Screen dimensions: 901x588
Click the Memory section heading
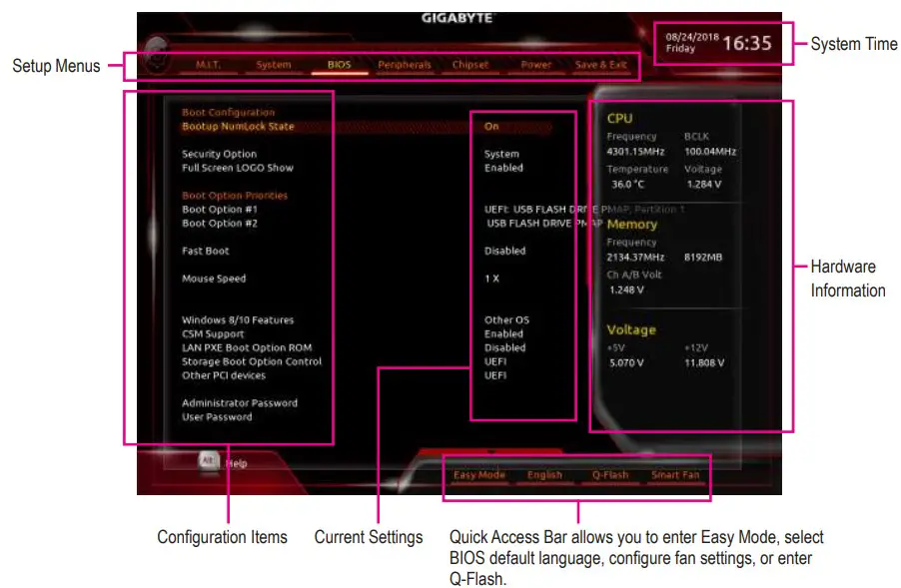click(631, 225)
